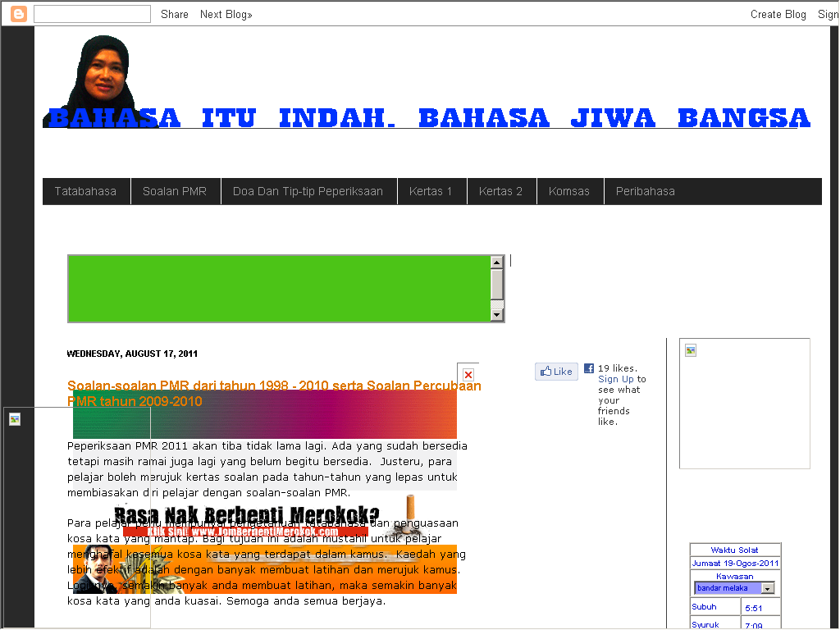
Task: Click the Sign Up Facebook link
Action: pyautogui.click(x=616, y=379)
